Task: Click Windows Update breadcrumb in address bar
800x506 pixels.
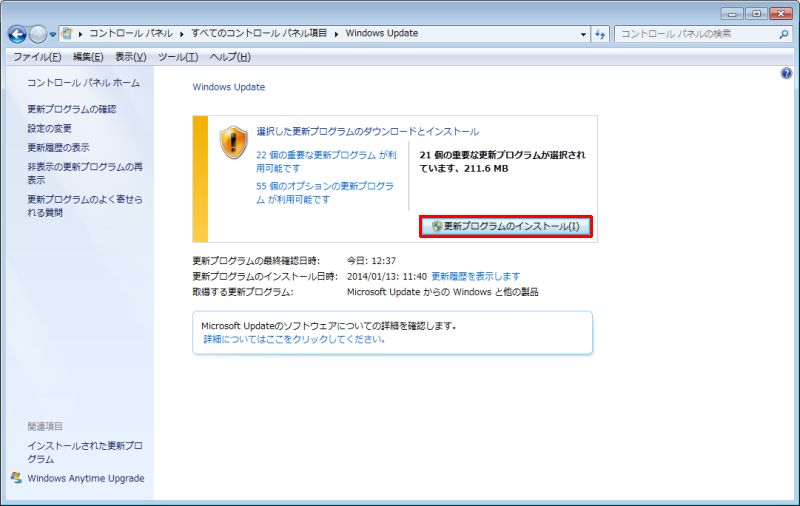Action: click(x=382, y=33)
